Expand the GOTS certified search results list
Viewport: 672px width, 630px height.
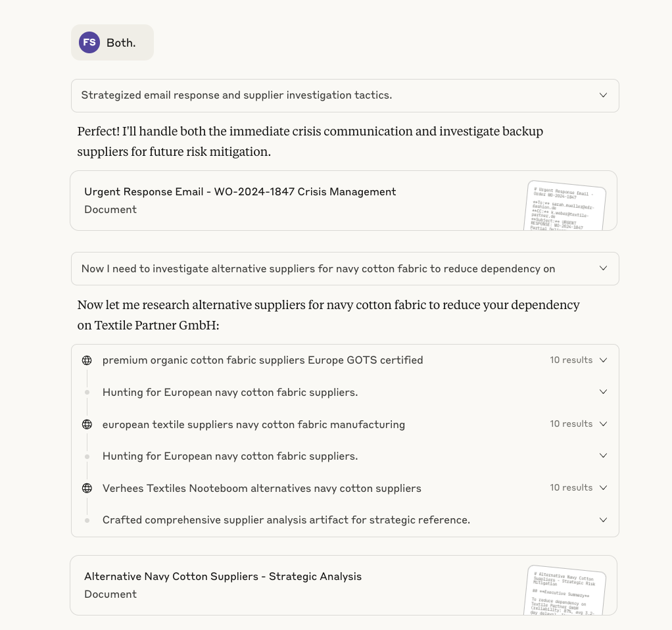click(x=603, y=360)
